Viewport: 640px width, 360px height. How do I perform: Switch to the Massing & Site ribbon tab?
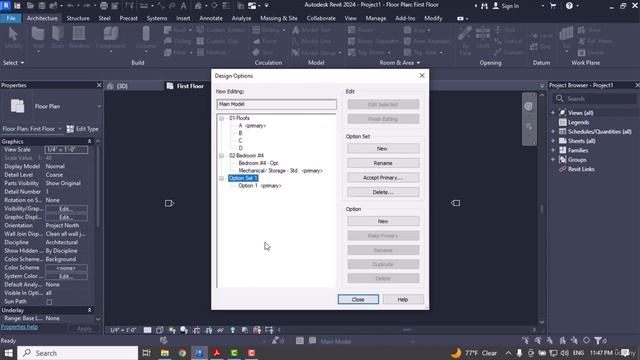coord(279,18)
